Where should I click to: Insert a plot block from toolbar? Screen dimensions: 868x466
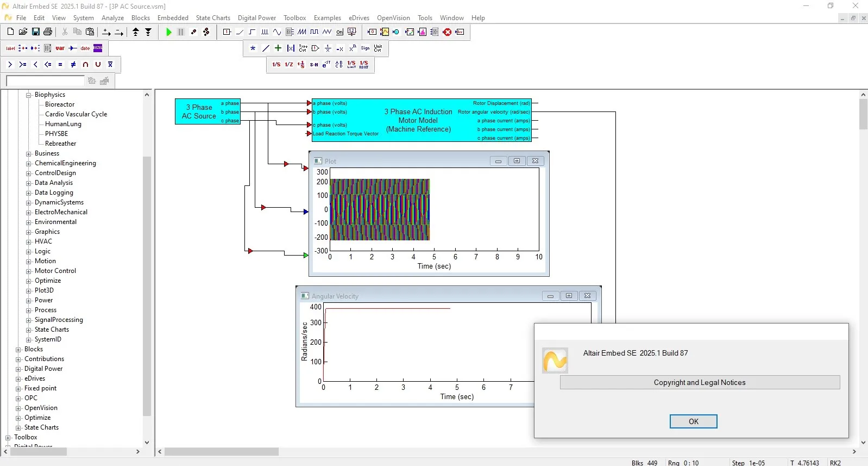tap(385, 32)
